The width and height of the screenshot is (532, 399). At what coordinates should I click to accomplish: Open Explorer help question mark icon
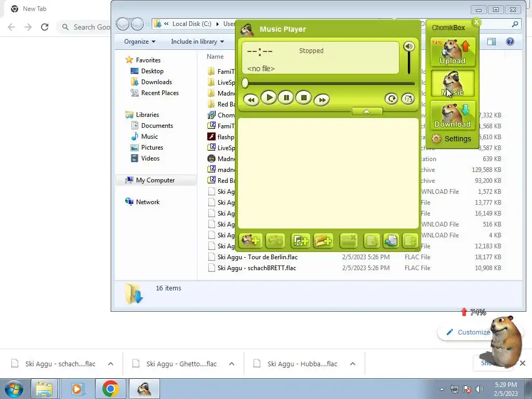click(x=510, y=42)
